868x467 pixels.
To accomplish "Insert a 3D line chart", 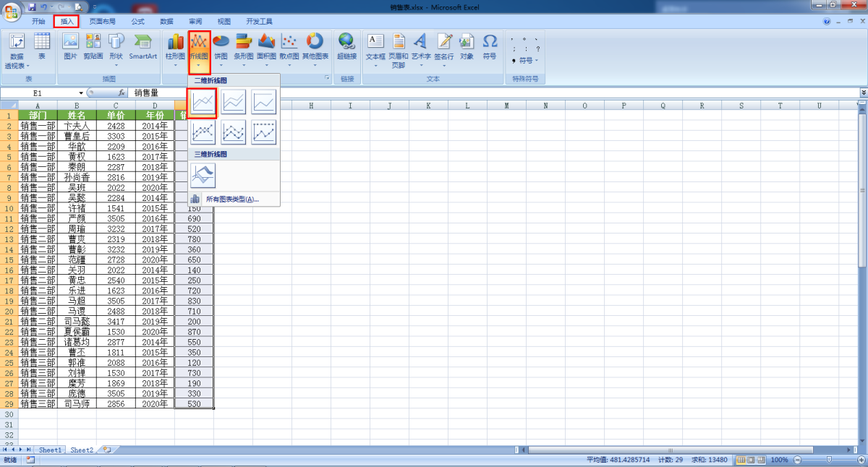I will pyautogui.click(x=203, y=174).
